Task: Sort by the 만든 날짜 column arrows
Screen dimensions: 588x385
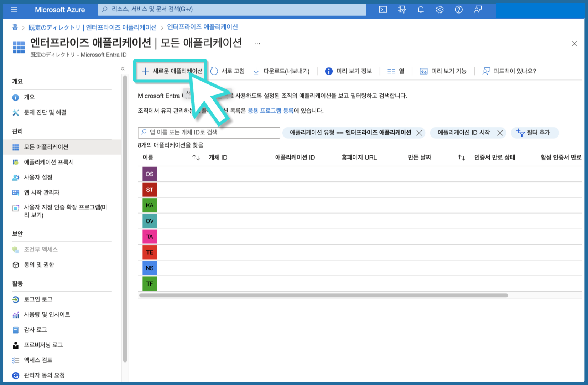Action: click(462, 158)
